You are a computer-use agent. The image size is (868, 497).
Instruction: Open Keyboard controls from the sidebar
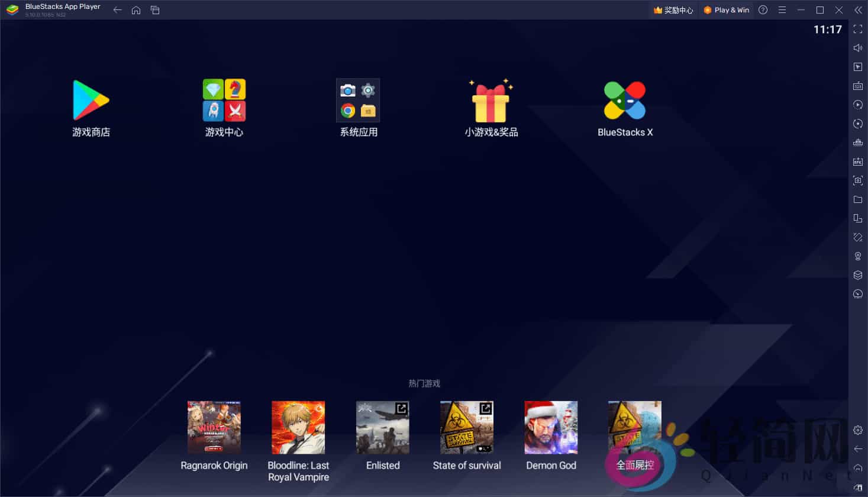[x=857, y=85]
